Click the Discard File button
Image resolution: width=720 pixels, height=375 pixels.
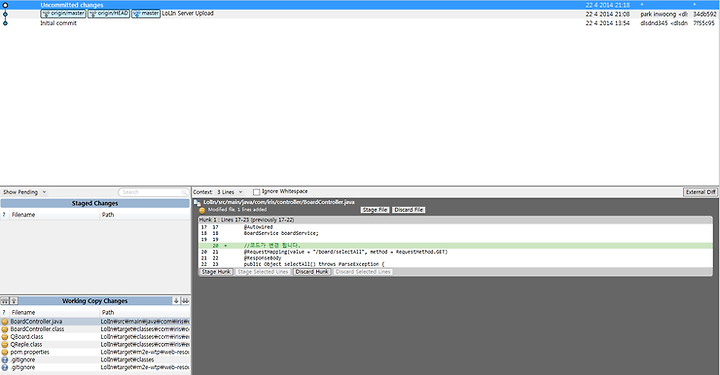click(409, 210)
